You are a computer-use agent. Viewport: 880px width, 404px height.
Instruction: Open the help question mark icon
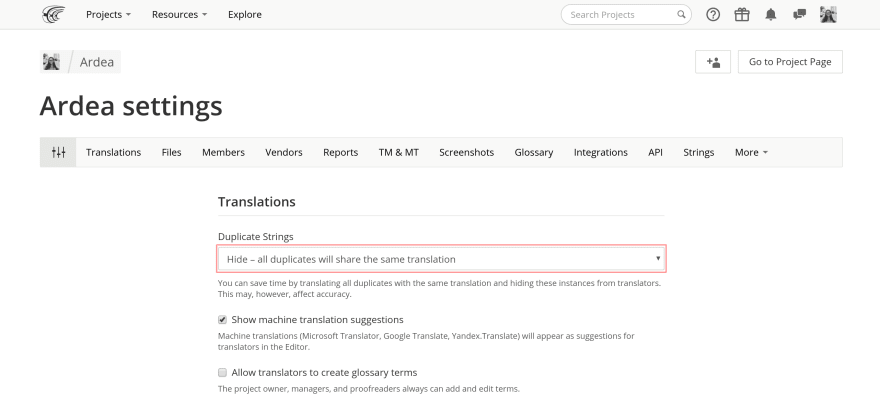[x=713, y=15]
